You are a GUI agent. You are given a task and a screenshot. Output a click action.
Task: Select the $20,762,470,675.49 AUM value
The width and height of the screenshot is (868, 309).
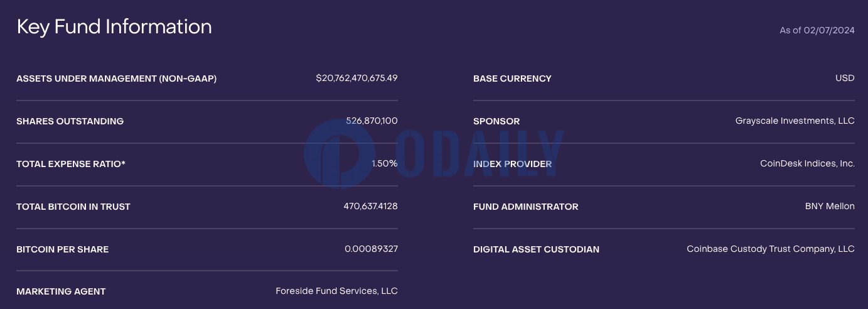356,79
